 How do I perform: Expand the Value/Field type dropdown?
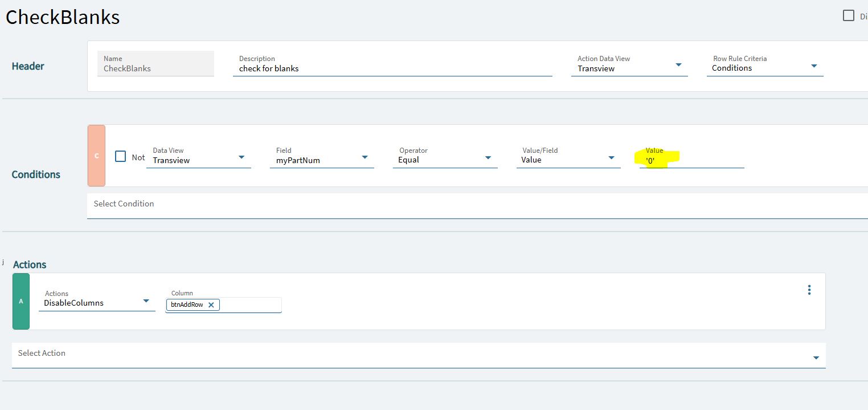(x=611, y=157)
